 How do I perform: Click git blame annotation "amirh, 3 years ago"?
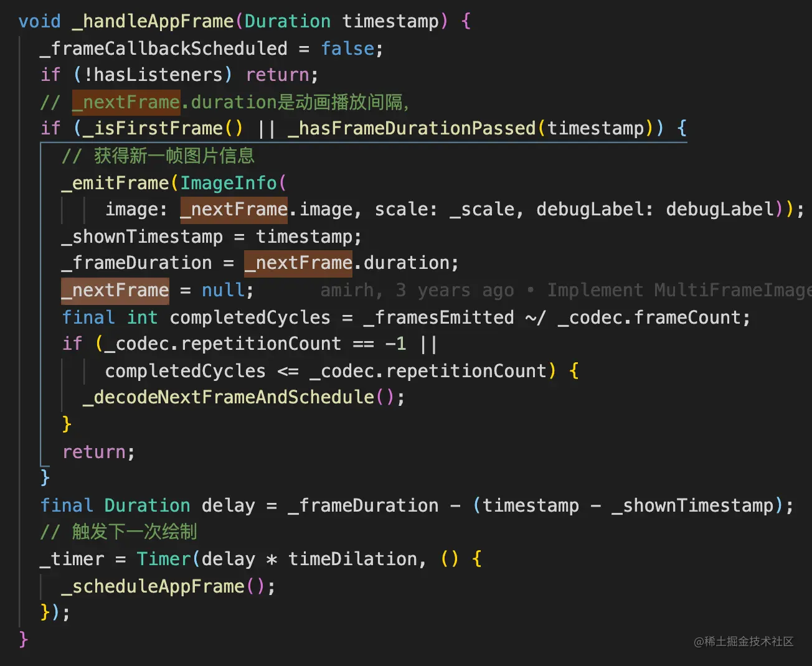pyautogui.click(x=417, y=291)
